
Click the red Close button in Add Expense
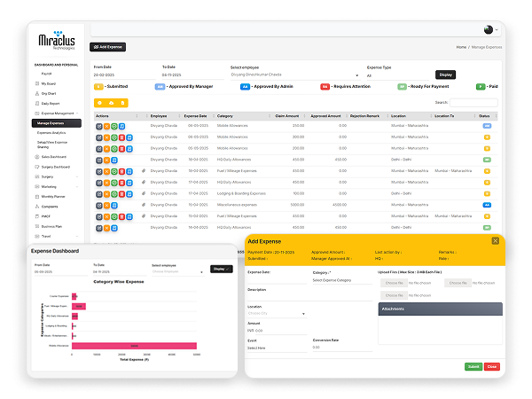click(491, 366)
